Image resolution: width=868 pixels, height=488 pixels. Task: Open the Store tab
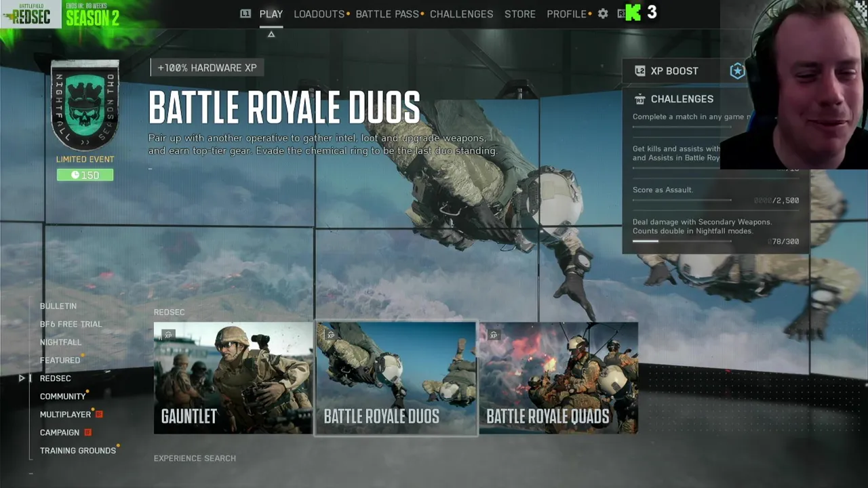(520, 14)
